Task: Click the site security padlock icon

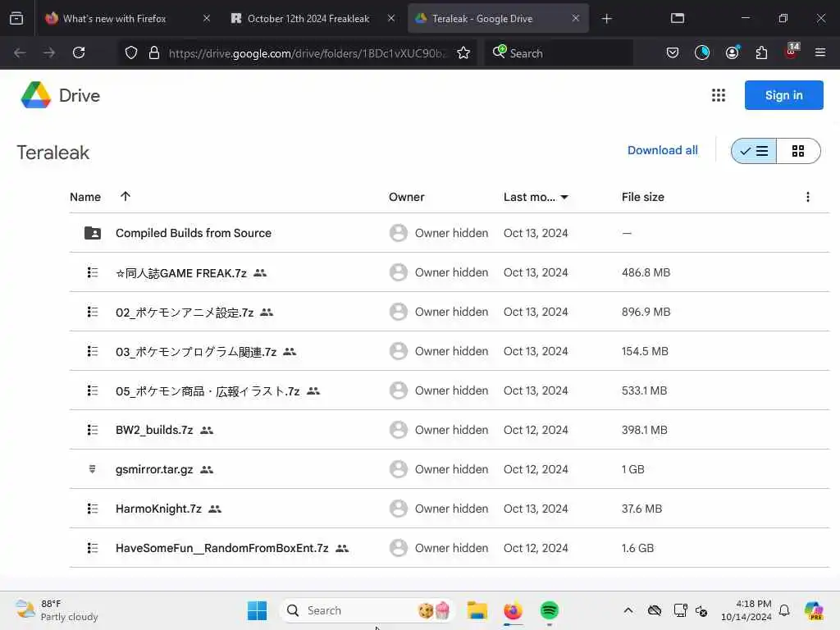Action: coord(154,52)
